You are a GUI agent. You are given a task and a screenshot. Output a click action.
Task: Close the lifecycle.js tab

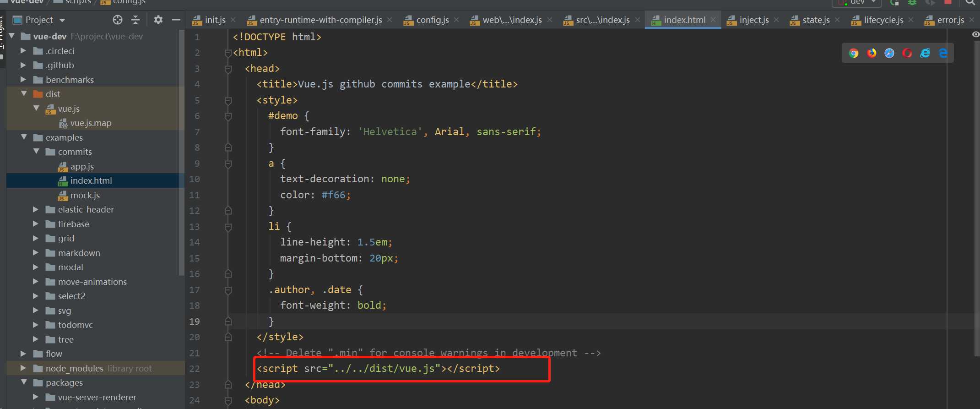tap(911, 20)
